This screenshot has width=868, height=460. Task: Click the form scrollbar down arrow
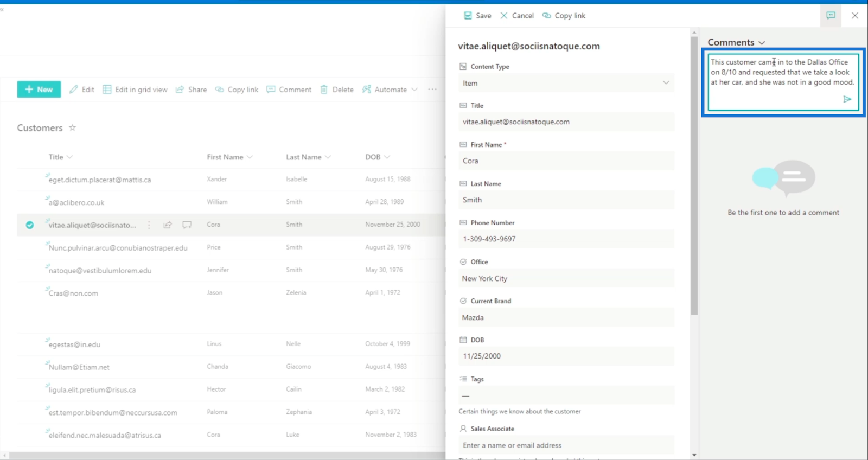pyautogui.click(x=694, y=455)
